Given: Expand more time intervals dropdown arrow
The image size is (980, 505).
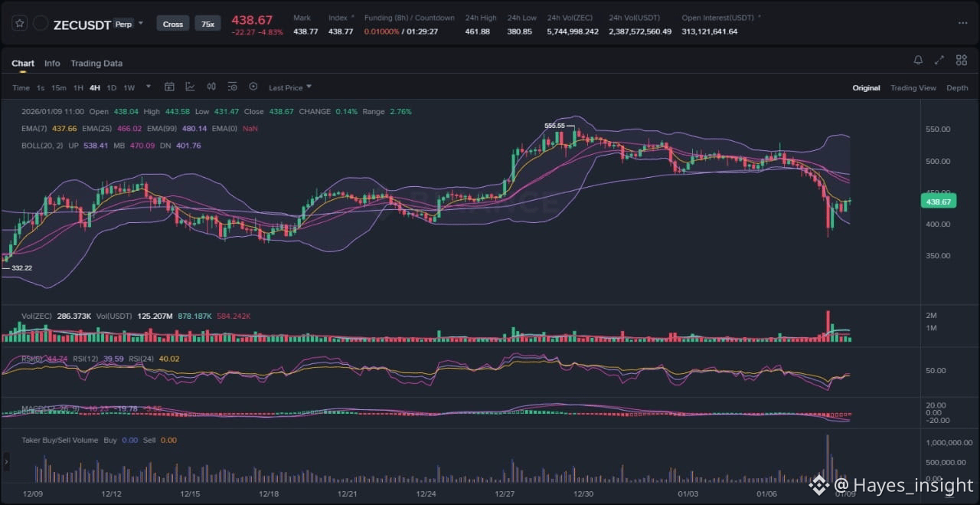Looking at the screenshot, I should coord(149,87).
